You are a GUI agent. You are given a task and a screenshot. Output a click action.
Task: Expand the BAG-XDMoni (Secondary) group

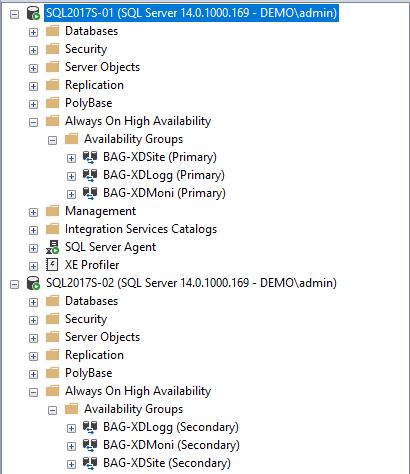point(71,446)
